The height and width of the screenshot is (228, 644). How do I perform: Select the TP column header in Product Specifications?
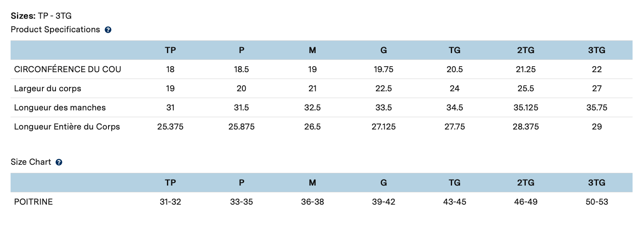click(170, 50)
